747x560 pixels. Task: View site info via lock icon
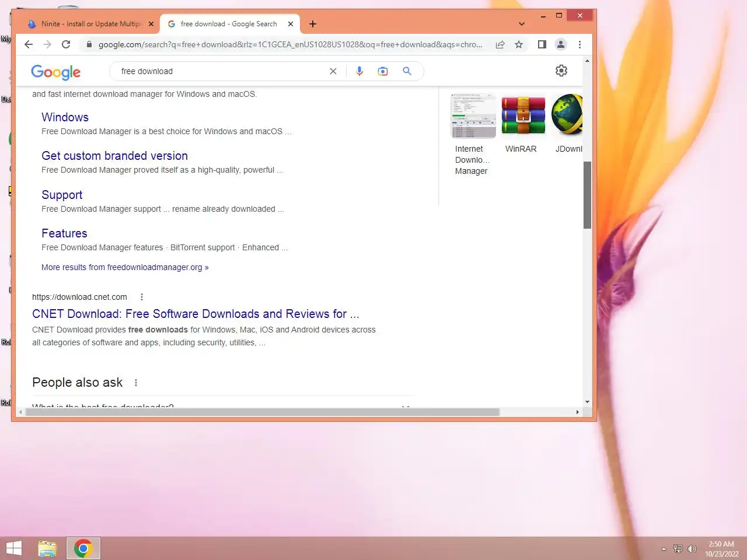click(x=89, y=44)
